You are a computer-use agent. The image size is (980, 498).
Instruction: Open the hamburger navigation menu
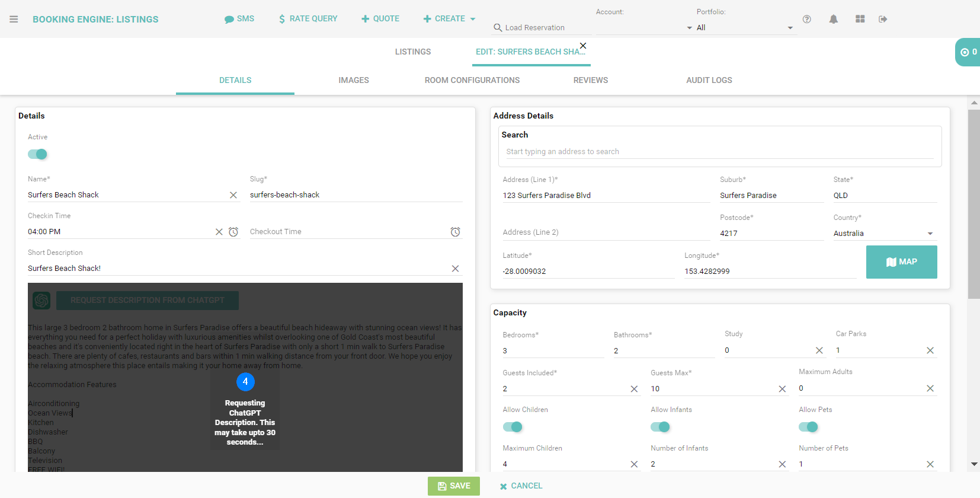pos(14,19)
